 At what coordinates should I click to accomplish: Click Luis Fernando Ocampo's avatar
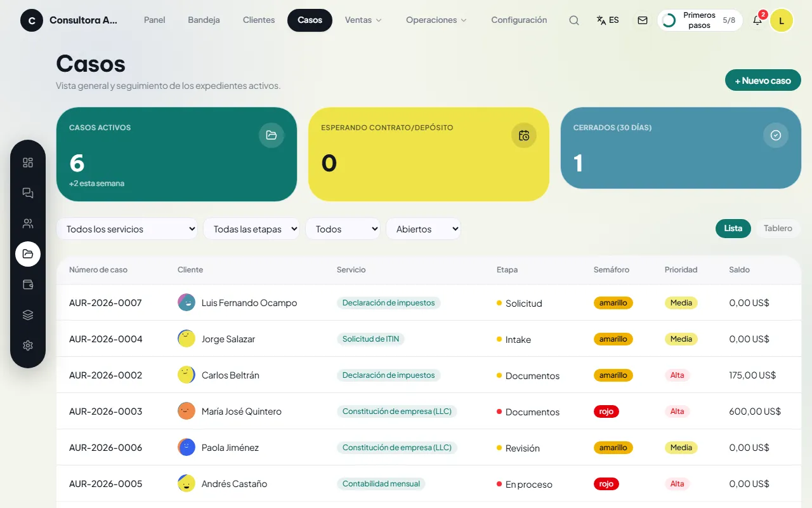(x=187, y=302)
